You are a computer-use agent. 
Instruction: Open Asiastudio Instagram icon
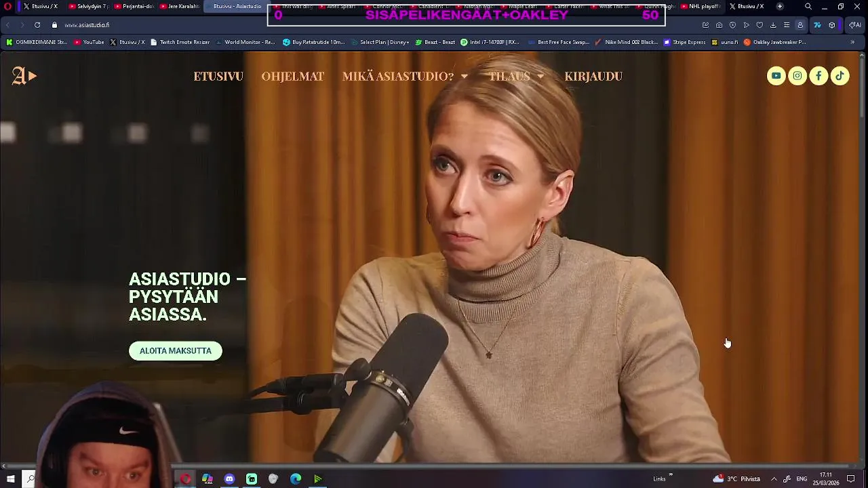pyautogui.click(x=797, y=76)
